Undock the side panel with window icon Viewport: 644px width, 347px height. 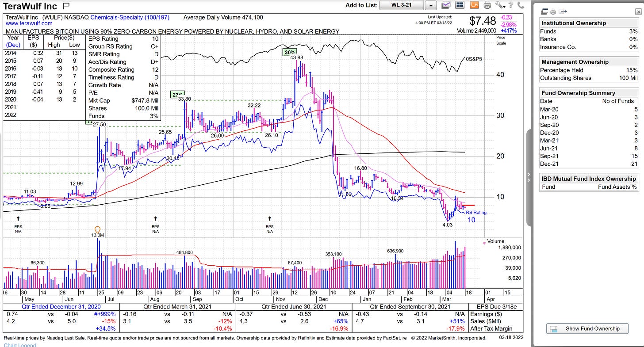coord(544,11)
